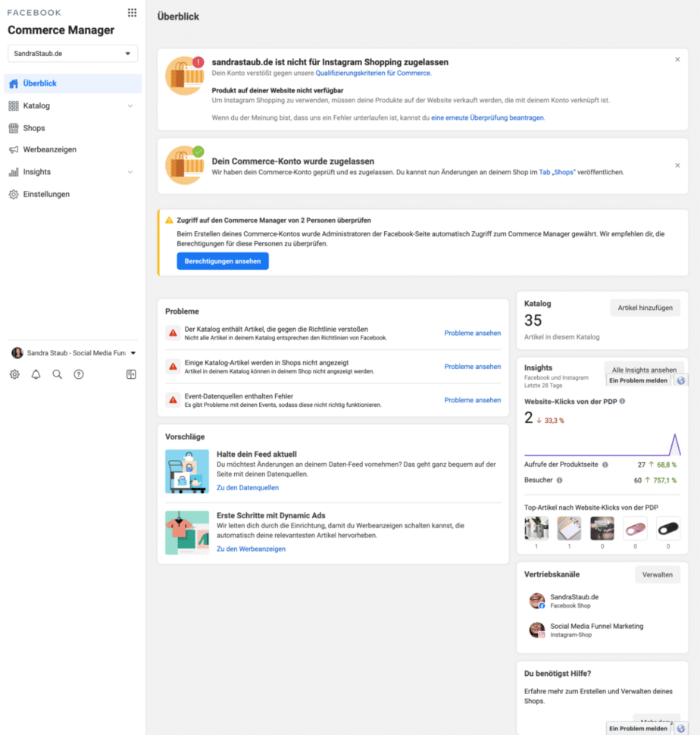Viewport: 700px width, 735px height.
Task: Click Alle Insights ansehen button
Action: tap(644, 368)
